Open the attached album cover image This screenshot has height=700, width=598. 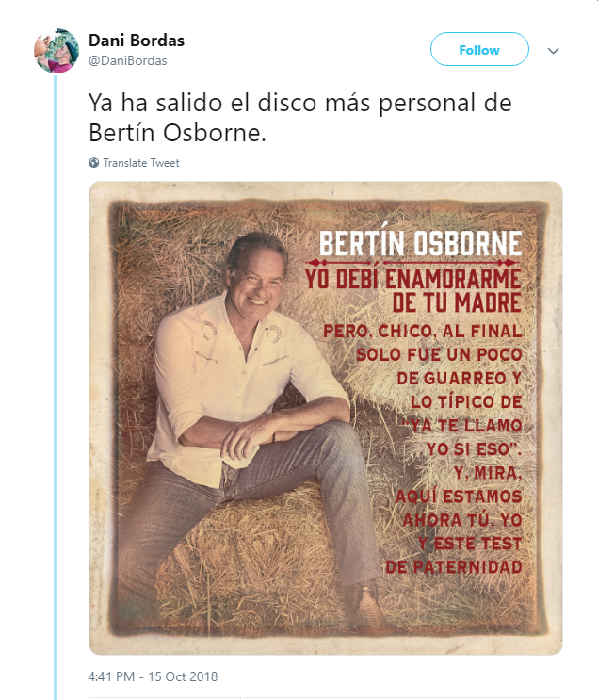tap(325, 418)
